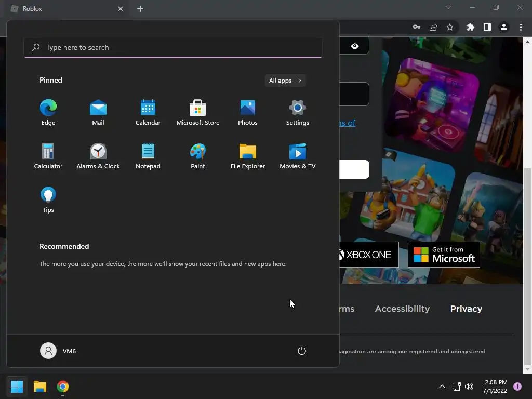Image resolution: width=532 pixels, height=399 pixels.
Task: Open the VM6 user account menu
Action: click(x=58, y=351)
